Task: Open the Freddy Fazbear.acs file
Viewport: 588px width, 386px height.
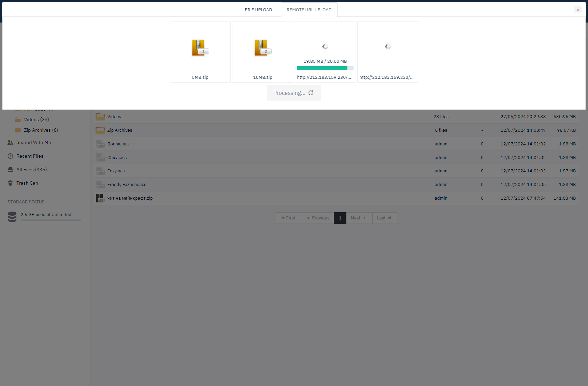Action: (127, 185)
